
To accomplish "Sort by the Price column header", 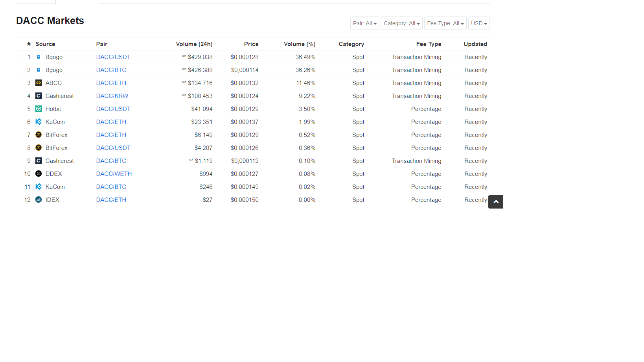I will coord(251,44).
